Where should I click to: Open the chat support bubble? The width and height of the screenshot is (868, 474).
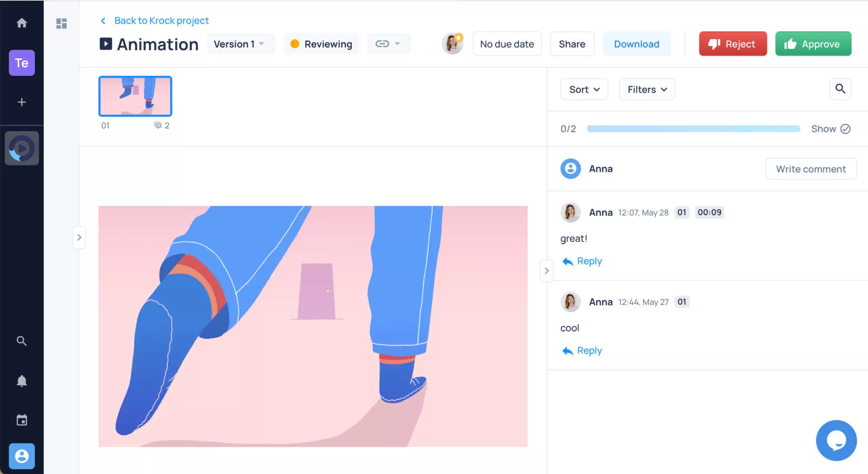(836, 441)
